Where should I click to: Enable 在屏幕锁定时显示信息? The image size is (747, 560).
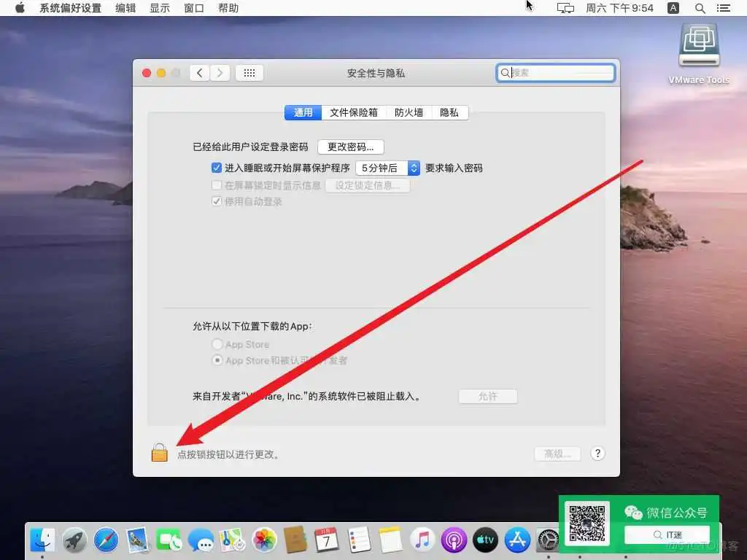217,184
